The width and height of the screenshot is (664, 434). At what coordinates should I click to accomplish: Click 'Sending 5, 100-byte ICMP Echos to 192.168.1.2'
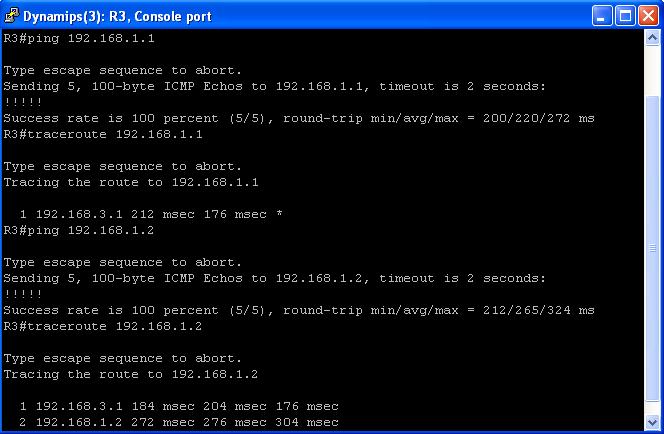[184, 279]
